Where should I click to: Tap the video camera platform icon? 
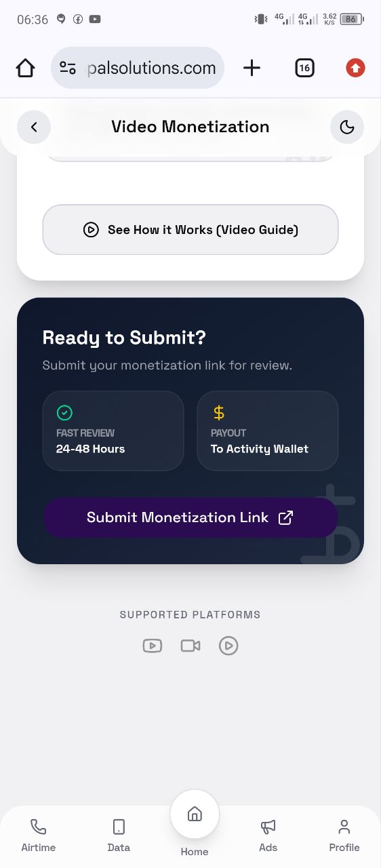[x=190, y=646]
